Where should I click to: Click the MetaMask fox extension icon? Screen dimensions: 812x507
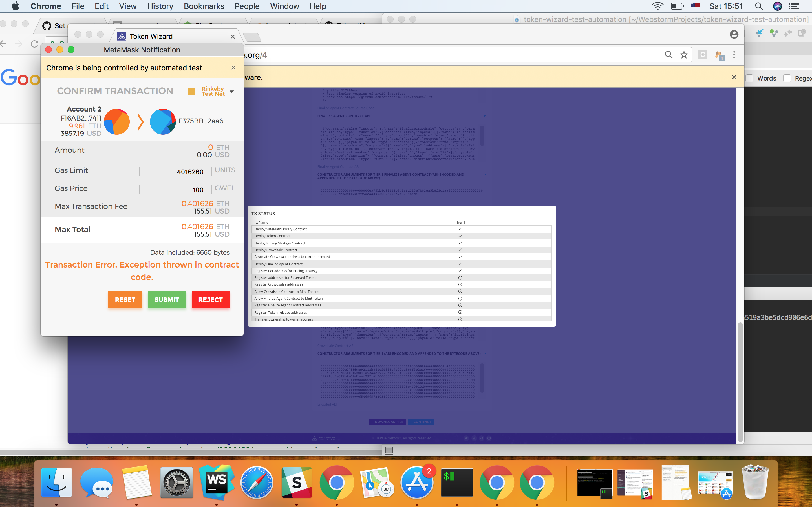(x=719, y=55)
